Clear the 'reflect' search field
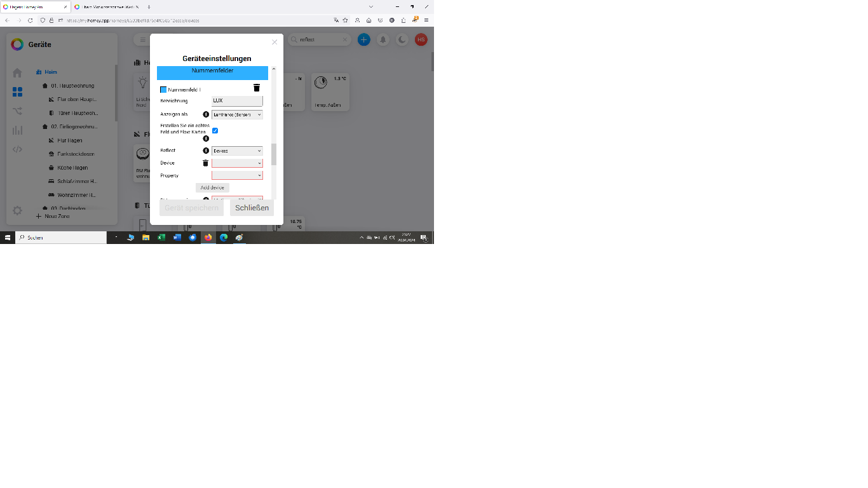 [x=345, y=39]
